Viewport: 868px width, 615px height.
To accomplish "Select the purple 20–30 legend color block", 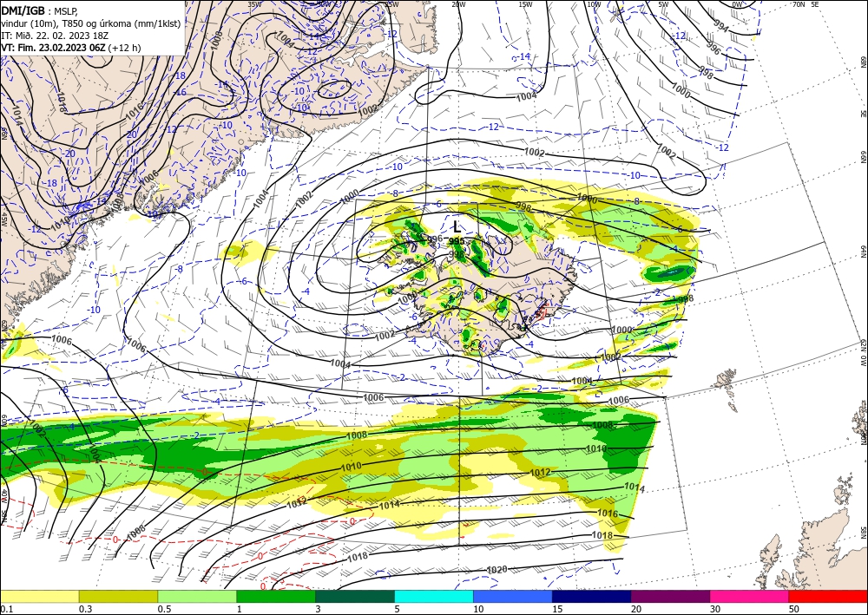I will pos(670,596).
